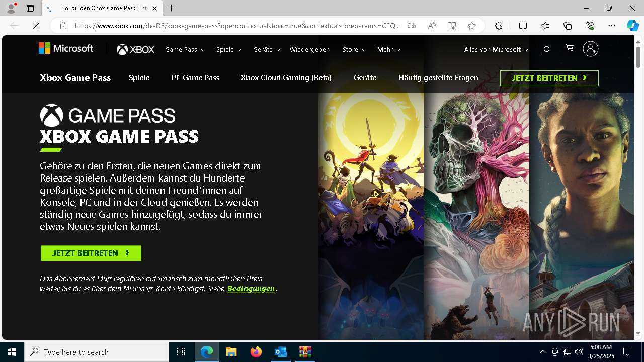Expand the Geräte dropdown in Xbox header

[266, 49]
